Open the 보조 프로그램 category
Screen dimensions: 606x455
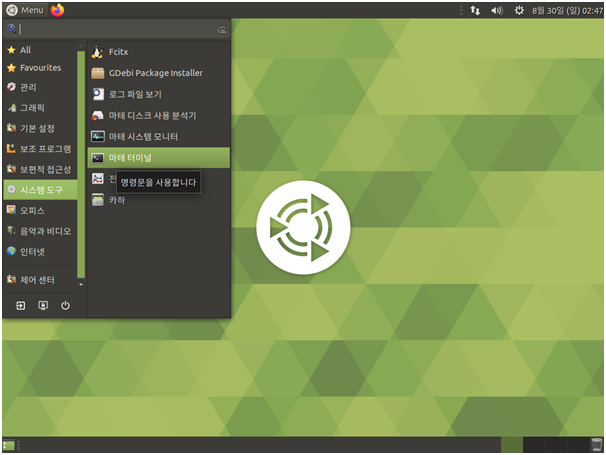40,149
